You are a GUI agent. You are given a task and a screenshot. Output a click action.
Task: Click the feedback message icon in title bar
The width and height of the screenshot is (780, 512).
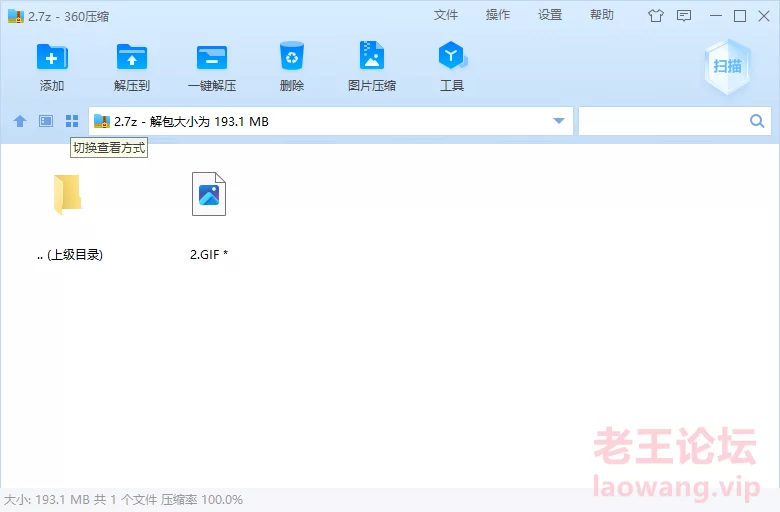[684, 16]
